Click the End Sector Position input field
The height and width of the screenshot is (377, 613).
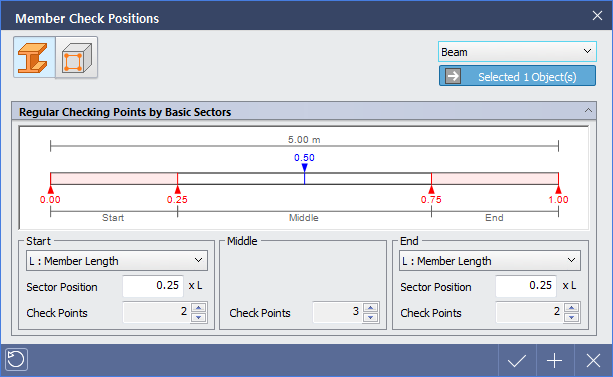(526, 286)
